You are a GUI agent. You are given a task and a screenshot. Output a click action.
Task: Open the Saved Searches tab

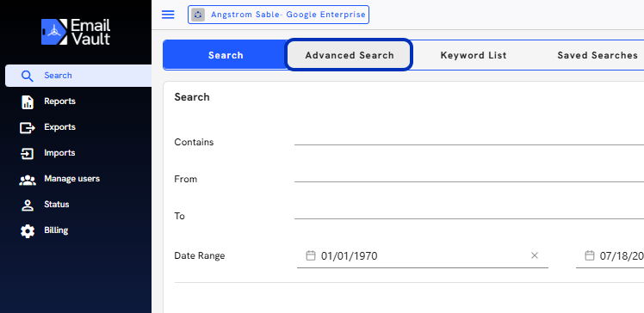598,55
